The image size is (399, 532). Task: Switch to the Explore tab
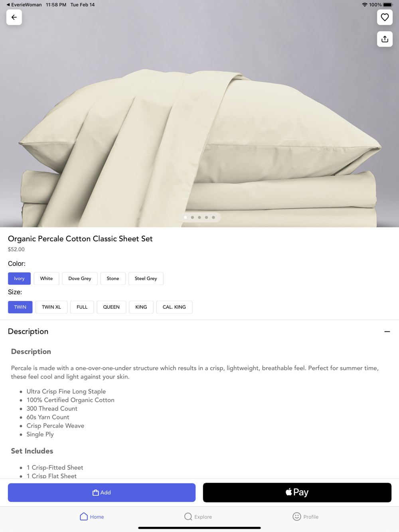[x=198, y=516]
